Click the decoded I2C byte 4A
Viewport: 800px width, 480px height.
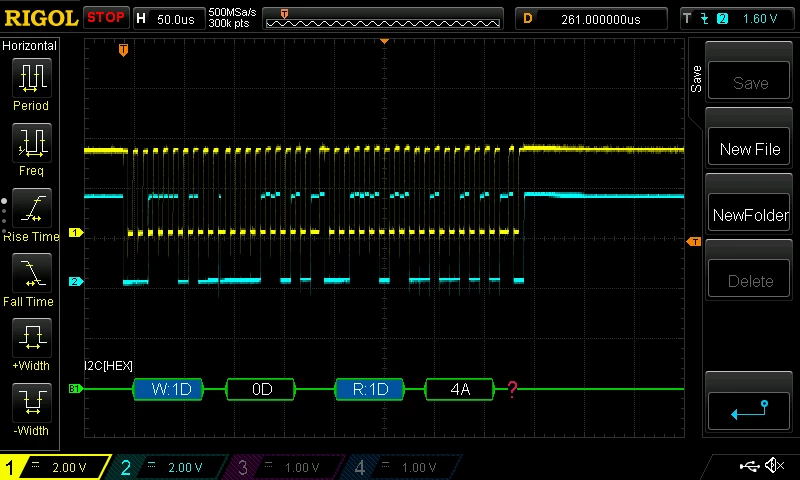[460, 389]
